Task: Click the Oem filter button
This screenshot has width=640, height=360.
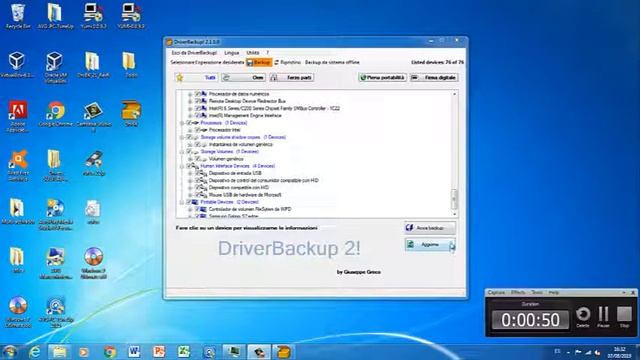Action: point(244,78)
